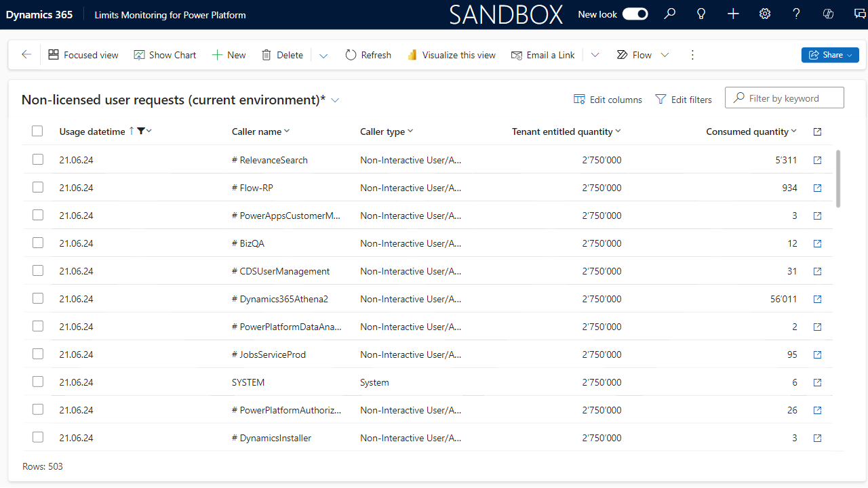Open the settings gear icon
Viewport: 868px width, 488px height.
pos(765,14)
